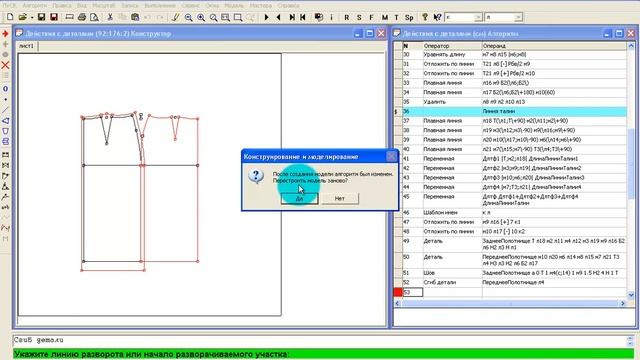
Task: Zoom out using the minus magnifier
Action: click(x=188, y=17)
